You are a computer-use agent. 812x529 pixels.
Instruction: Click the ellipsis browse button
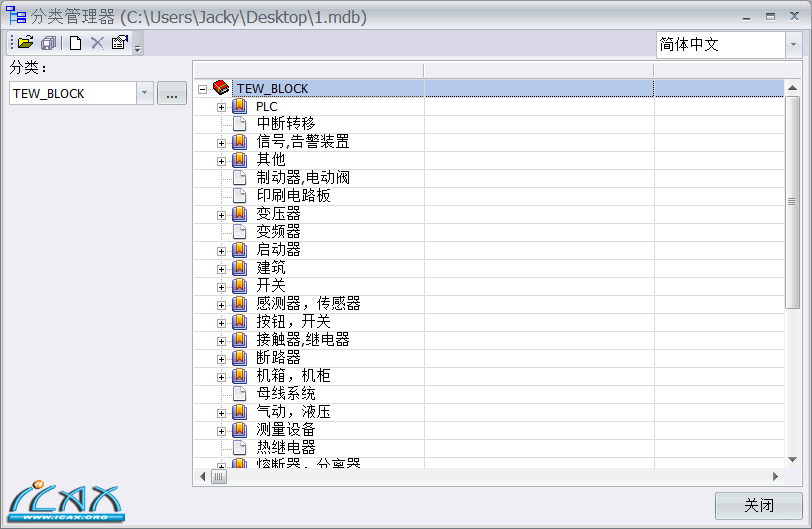click(172, 93)
